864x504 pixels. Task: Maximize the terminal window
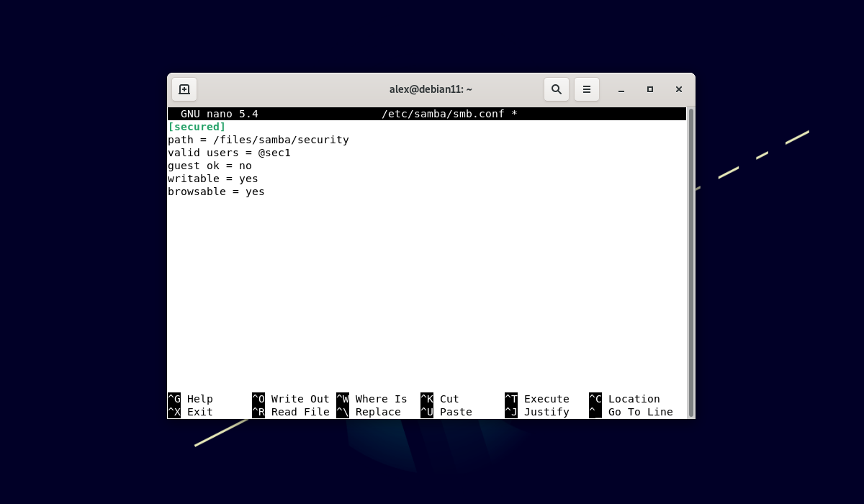click(650, 89)
